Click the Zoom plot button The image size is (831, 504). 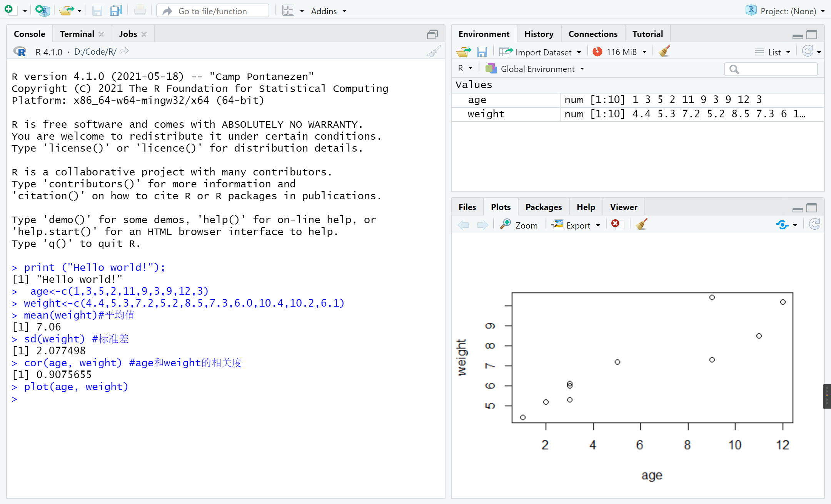519,225
